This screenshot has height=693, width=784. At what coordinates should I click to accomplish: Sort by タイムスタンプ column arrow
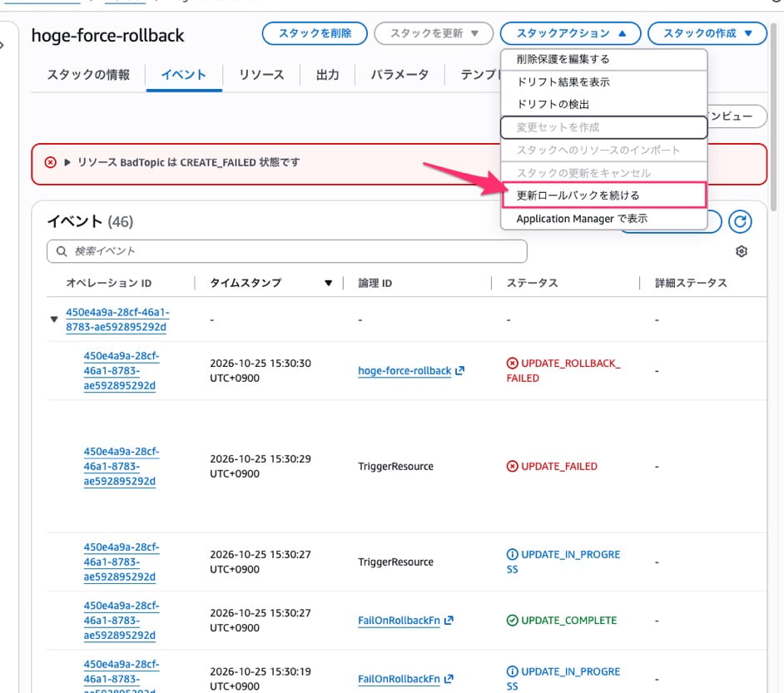pos(328,283)
